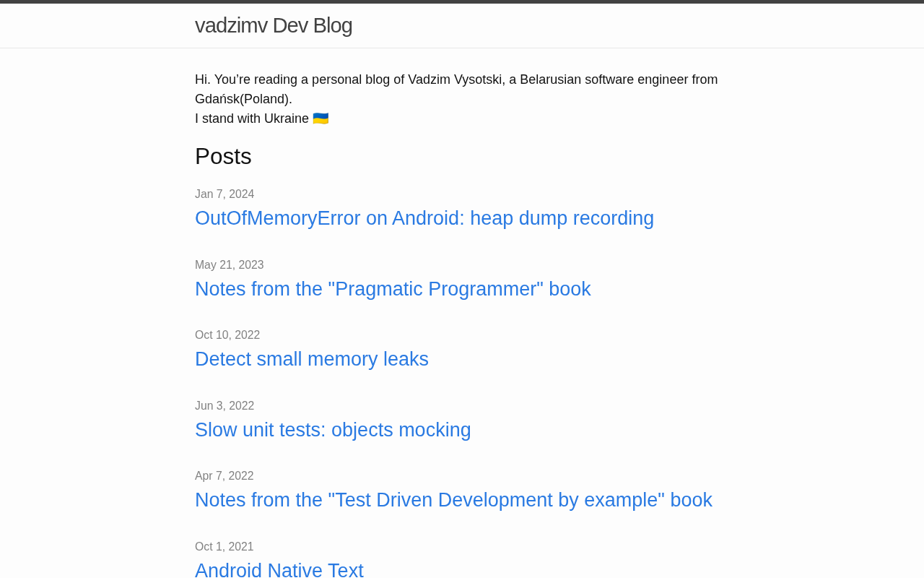Click the Jan 7, 2024 post date
This screenshot has height=578, width=924.
[x=225, y=194]
